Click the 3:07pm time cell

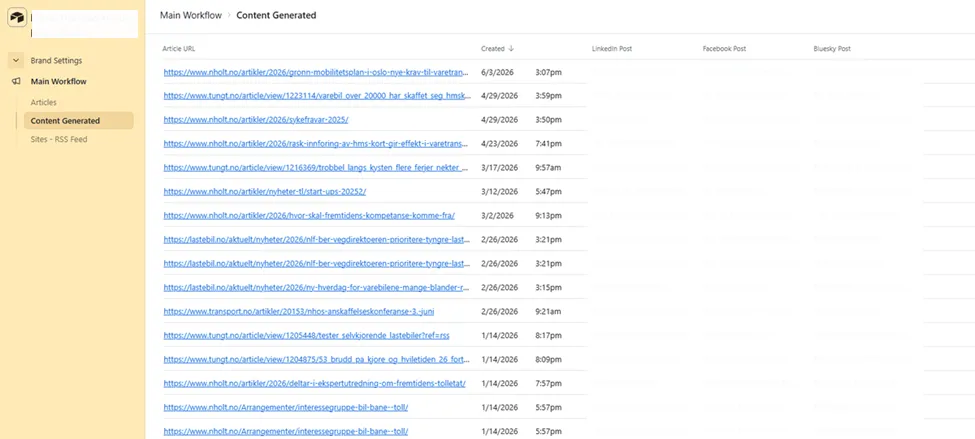click(x=548, y=72)
